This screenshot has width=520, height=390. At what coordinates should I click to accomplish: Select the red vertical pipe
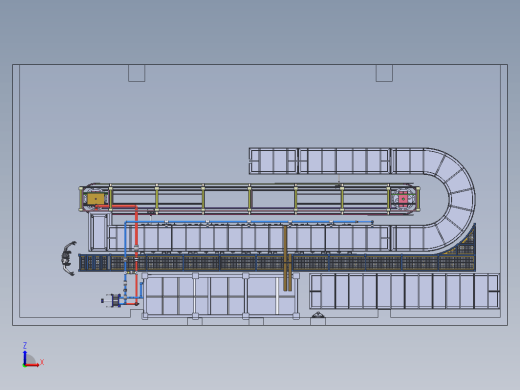(x=136, y=255)
